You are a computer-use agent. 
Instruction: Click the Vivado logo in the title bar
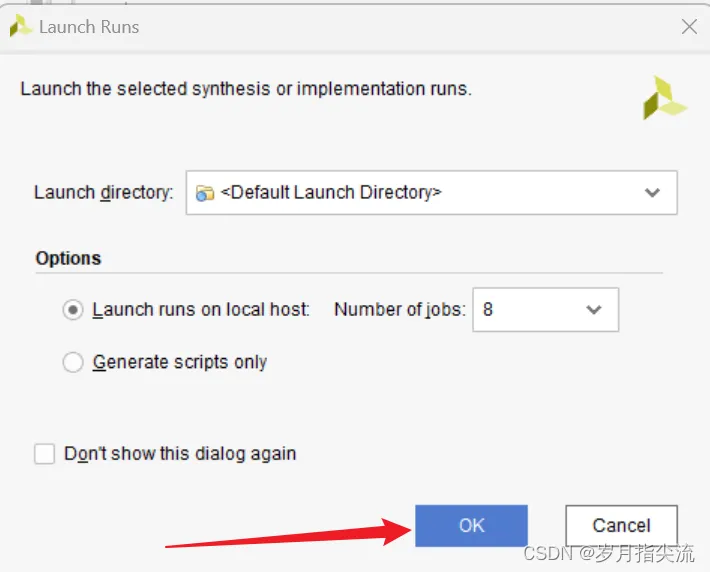20,27
